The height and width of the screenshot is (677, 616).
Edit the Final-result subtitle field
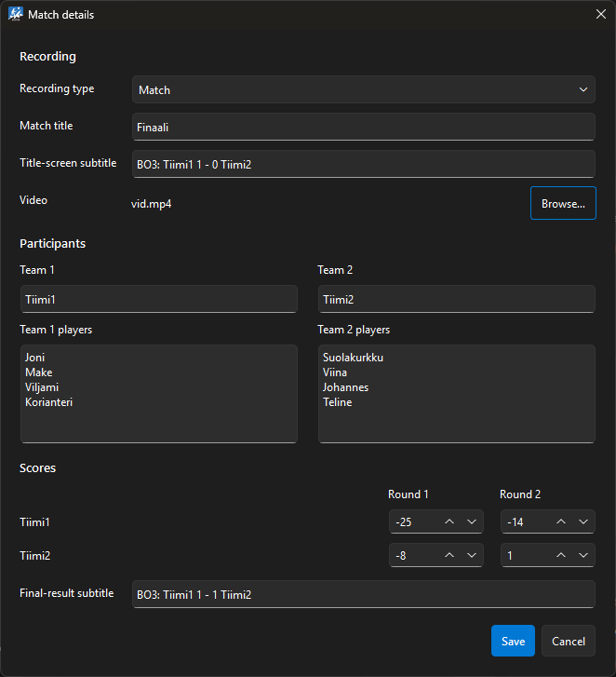(364, 594)
